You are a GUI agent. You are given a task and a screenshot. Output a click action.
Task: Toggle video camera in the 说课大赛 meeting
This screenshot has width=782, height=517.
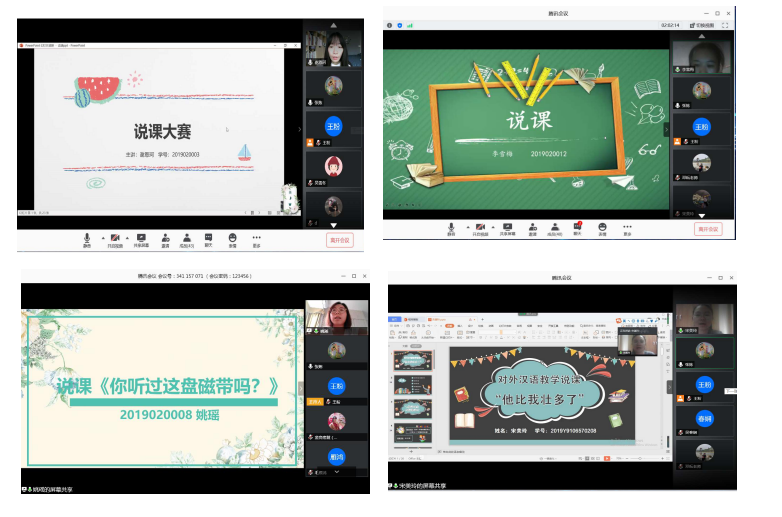pos(113,238)
